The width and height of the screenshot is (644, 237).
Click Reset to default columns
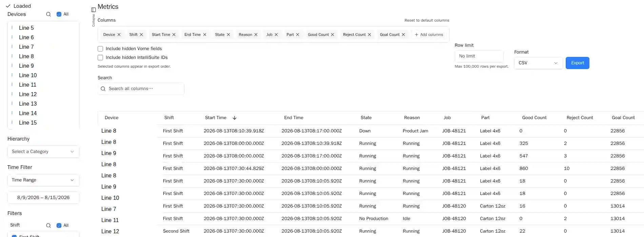tap(427, 20)
